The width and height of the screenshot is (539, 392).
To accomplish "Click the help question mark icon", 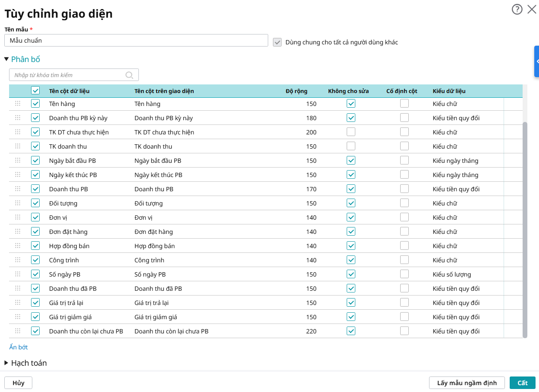I will (x=517, y=9).
